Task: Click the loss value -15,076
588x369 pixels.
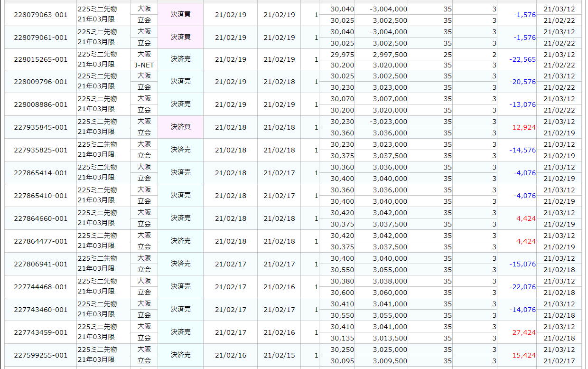Action: [522, 264]
